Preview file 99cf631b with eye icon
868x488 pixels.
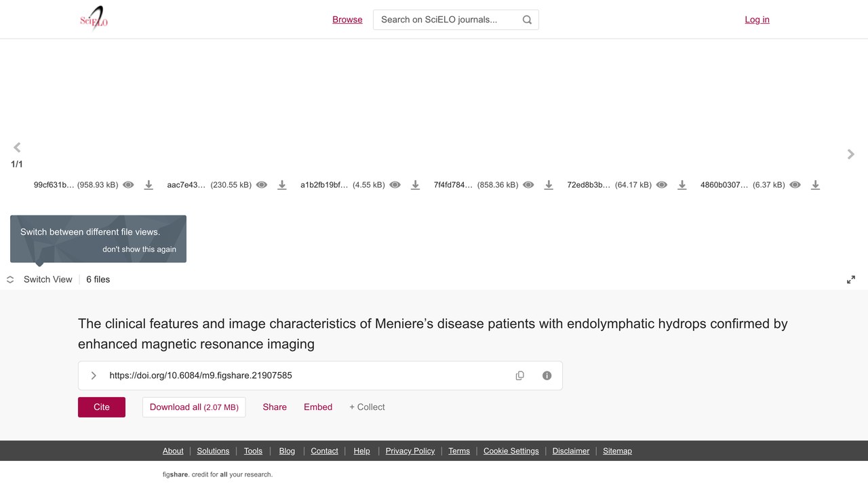128,185
